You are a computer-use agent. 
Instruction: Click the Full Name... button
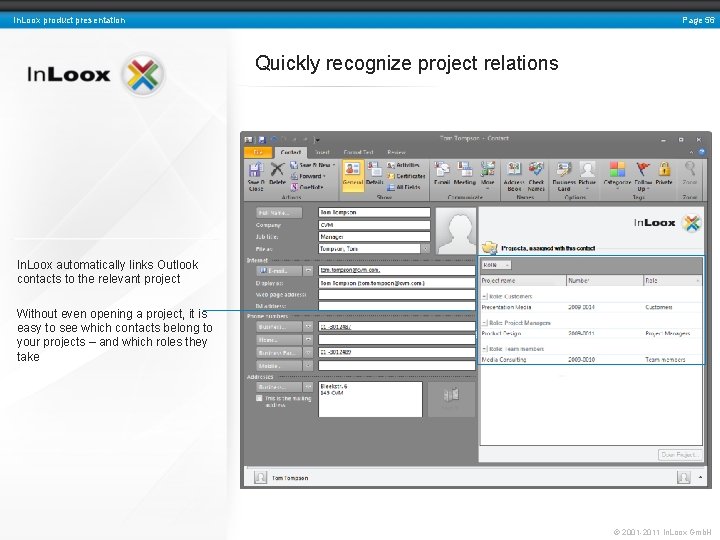tap(279, 213)
